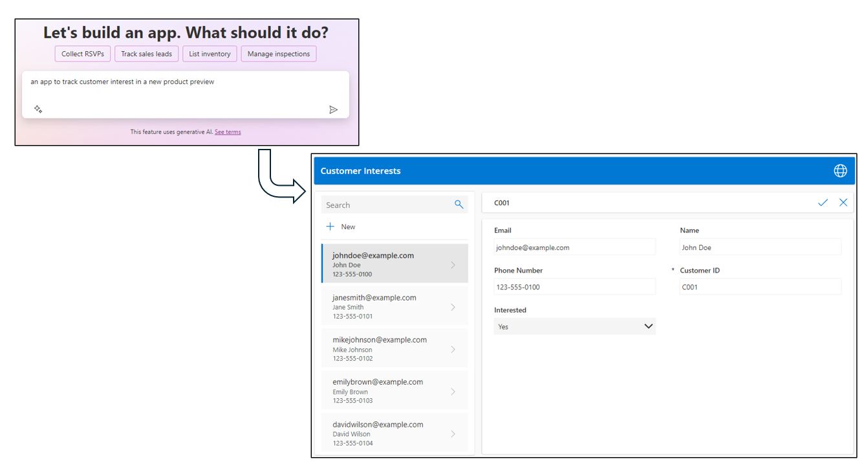Click the search magnifier icon
The image size is (868, 472).
(459, 205)
